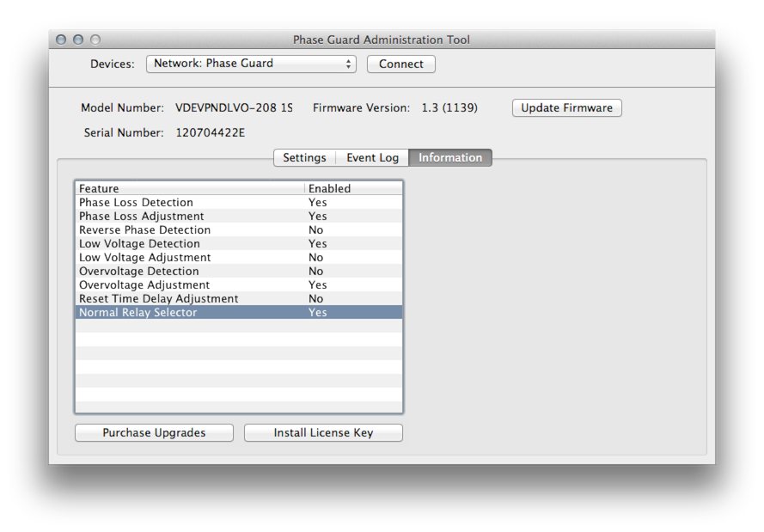This screenshot has width=764, height=532.
Task: Click the Connect button
Action: [x=401, y=64]
